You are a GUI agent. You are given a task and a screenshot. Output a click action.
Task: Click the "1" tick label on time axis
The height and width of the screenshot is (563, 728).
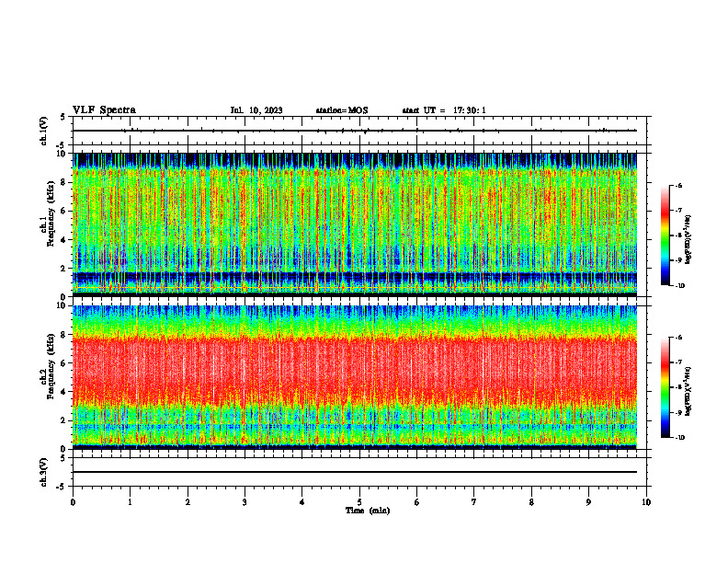click(131, 502)
